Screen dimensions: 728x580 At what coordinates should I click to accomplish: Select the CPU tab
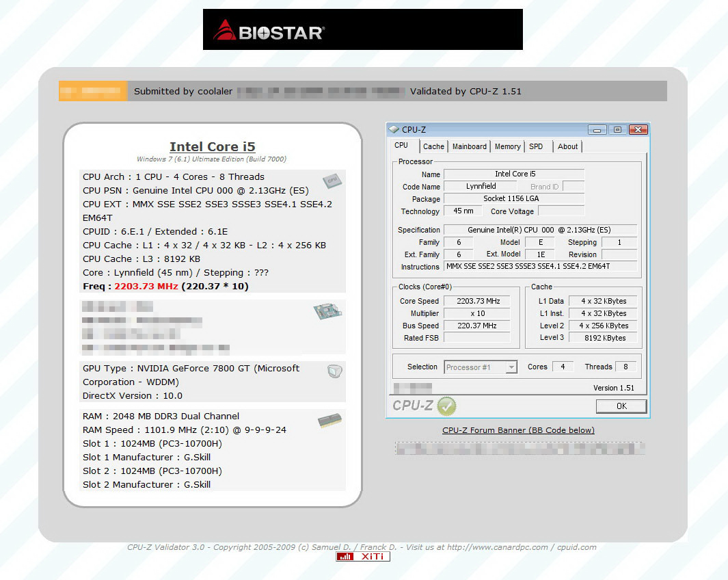(401, 146)
